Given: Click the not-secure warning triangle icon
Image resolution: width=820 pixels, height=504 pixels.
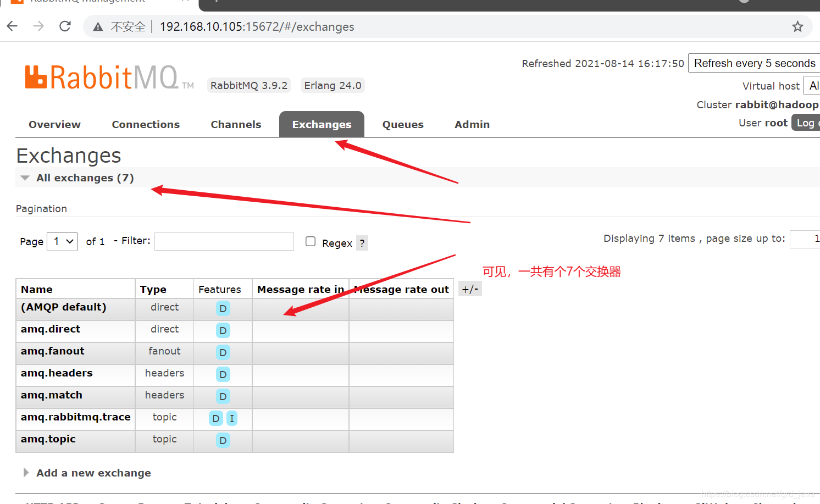Looking at the screenshot, I should click(98, 27).
